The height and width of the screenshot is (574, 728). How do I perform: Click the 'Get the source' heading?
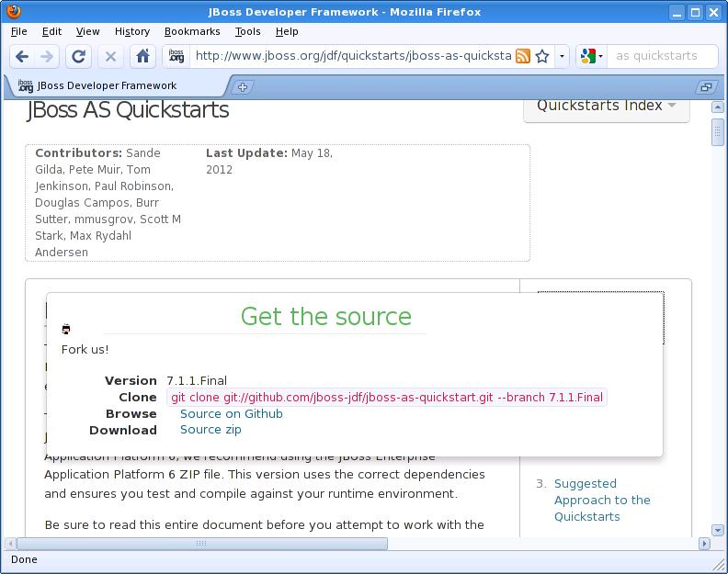pyautogui.click(x=326, y=317)
